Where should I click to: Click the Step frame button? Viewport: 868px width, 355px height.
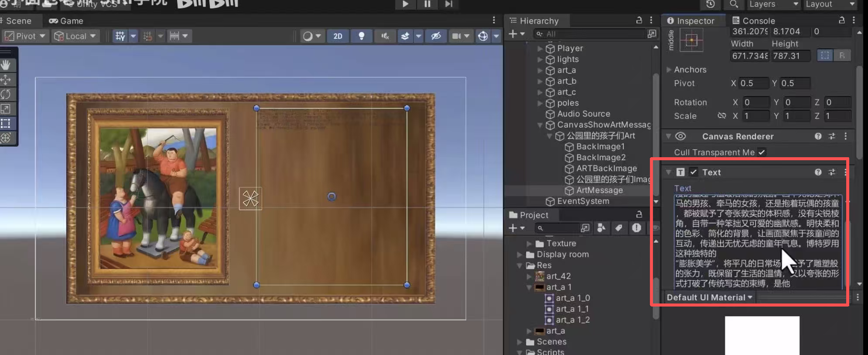tap(449, 4)
